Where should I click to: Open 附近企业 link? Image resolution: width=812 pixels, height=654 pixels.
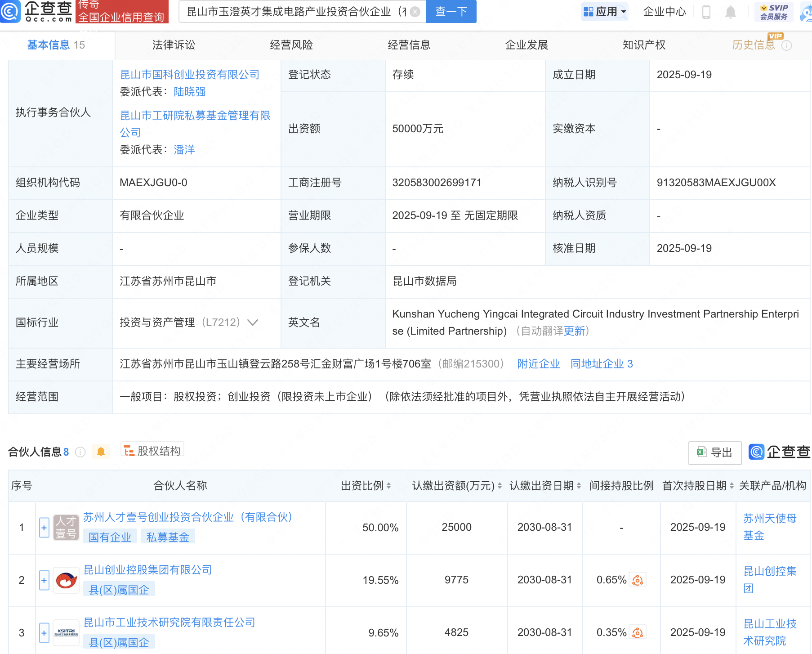click(539, 364)
